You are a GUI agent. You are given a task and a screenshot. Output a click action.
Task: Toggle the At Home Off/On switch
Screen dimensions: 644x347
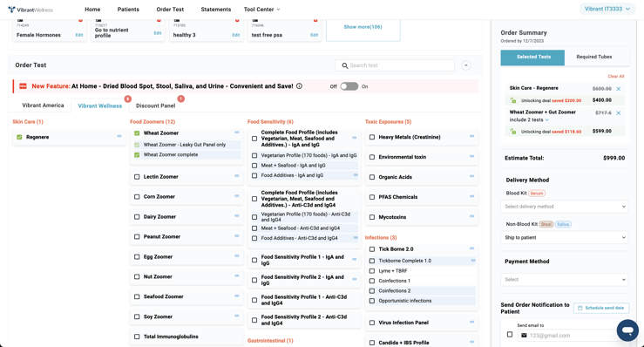coord(349,86)
